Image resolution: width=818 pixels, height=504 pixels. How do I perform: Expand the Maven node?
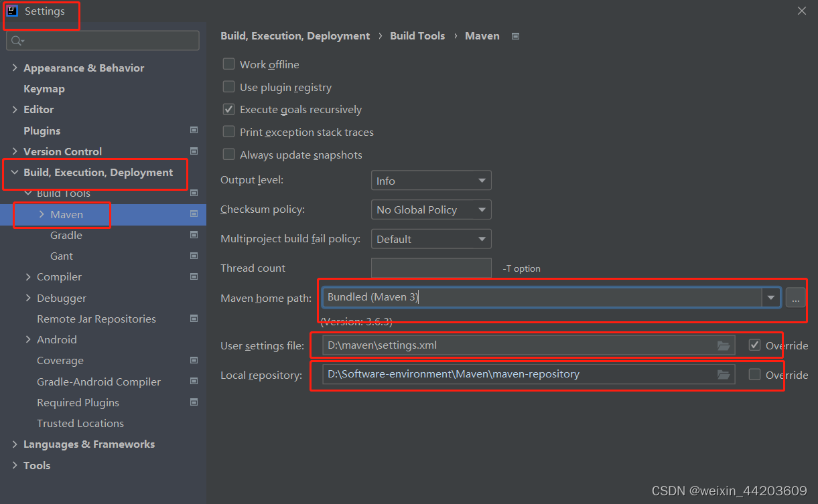(x=42, y=214)
